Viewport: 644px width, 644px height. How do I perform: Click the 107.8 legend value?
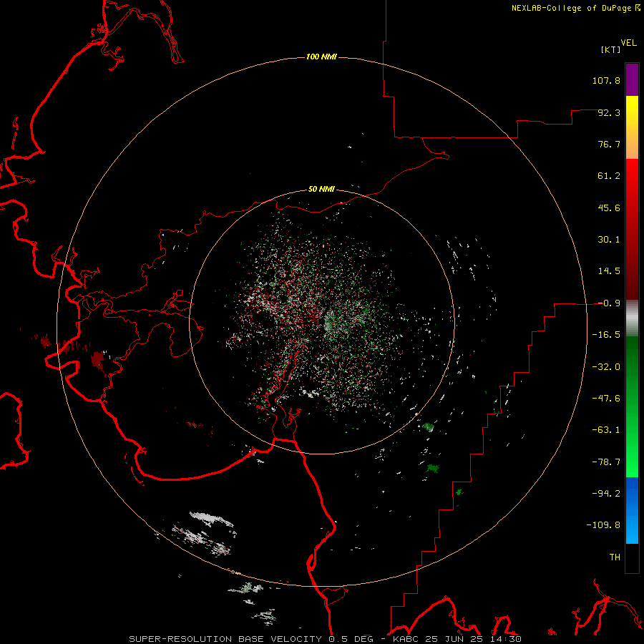[x=606, y=80]
